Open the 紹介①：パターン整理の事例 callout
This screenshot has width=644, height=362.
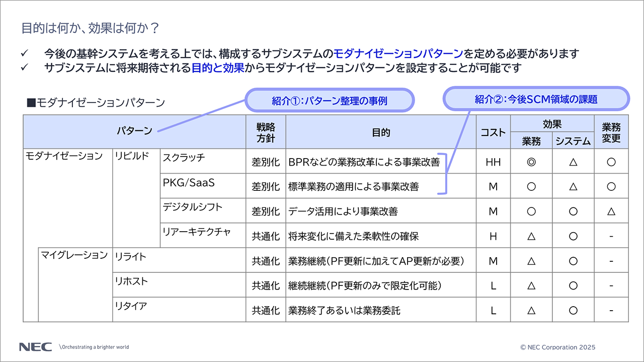330,101
